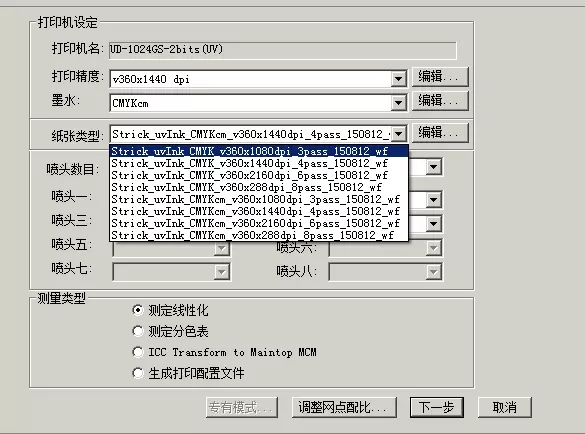Select Strick_uvInk_CMYK_v360x288dpi_8pass_150812_wf option

pyautogui.click(x=259, y=187)
